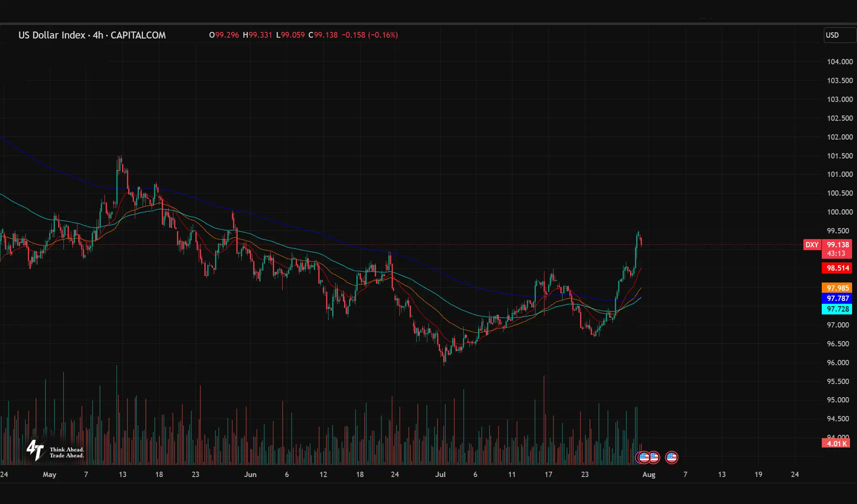The height and width of the screenshot is (504, 857).
Task: Select the orange 97.985 indicator label
Action: coord(837,288)
